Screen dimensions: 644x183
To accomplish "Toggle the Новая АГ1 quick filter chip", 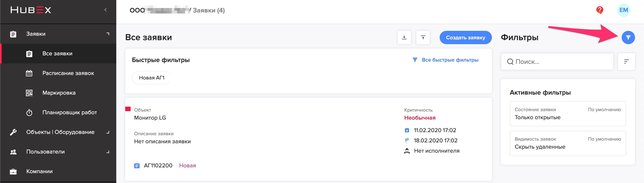I will coord(152,78).
